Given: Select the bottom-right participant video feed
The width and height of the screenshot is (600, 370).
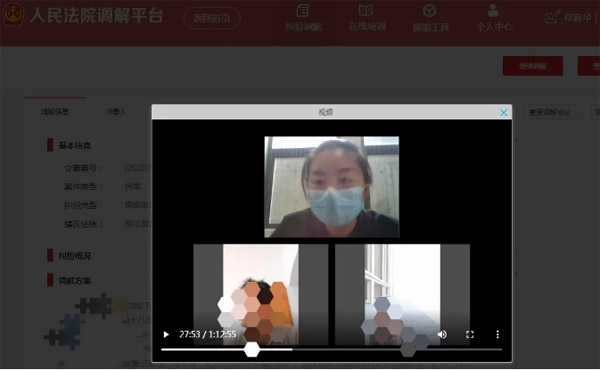Looking at the screenshot, I should (403, 295).
